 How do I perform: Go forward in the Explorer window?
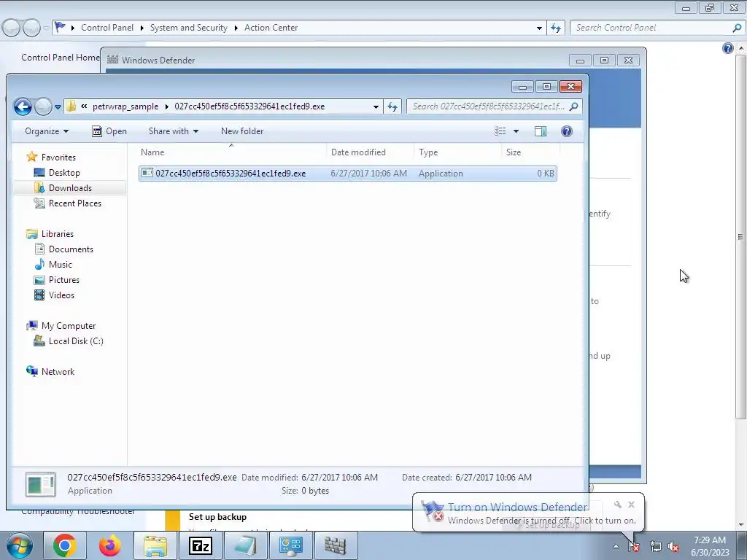coord(43,106)
